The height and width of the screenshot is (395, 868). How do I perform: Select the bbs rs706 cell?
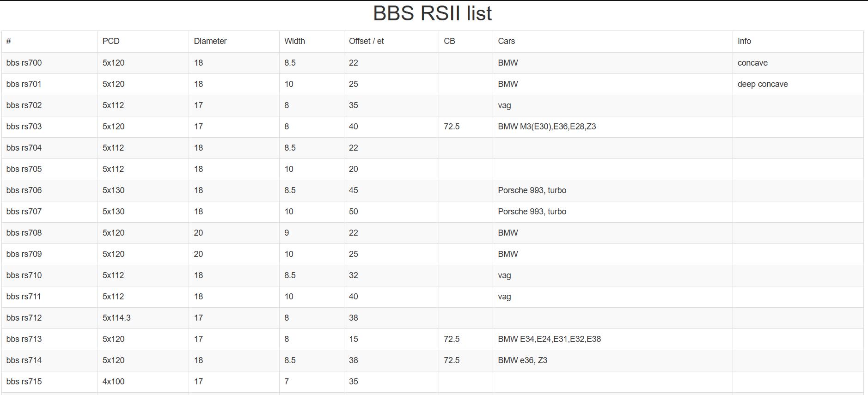[49, 190]
